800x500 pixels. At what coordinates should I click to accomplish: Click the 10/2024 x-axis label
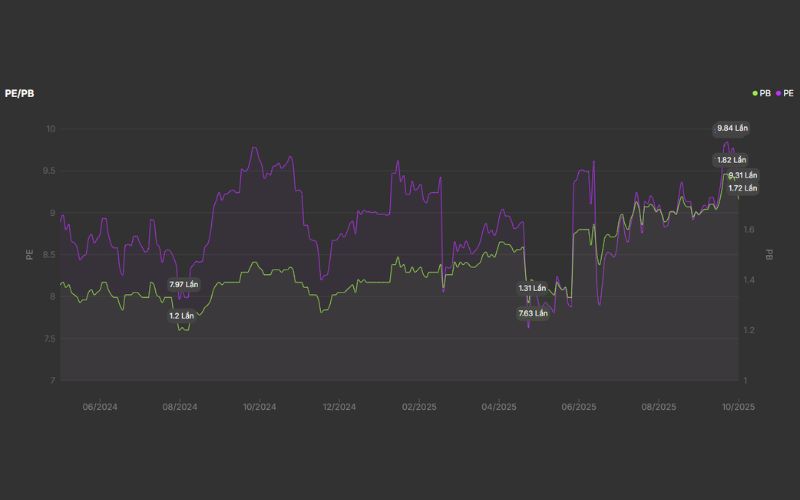(259, 407)
